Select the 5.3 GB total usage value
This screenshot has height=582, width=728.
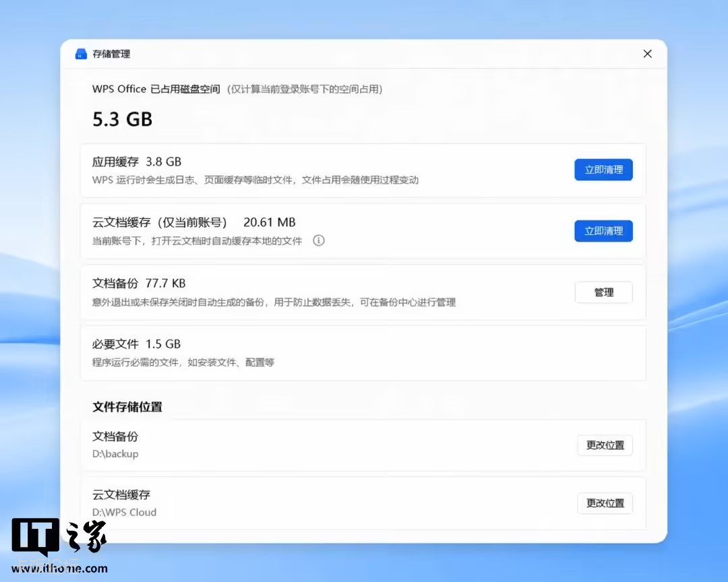[x=122, y=119]
